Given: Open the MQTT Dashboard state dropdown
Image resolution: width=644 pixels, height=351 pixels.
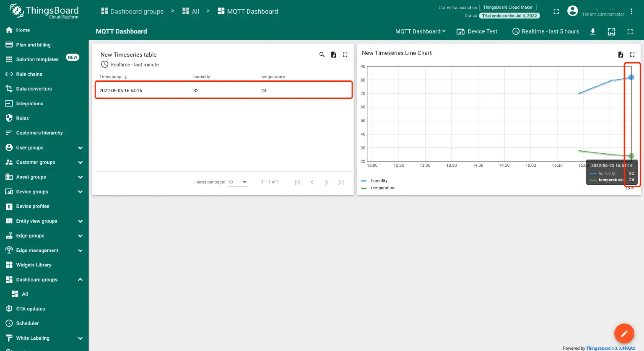Looking at the screenshot, I should pyautogui.click(x=420, y=31).
